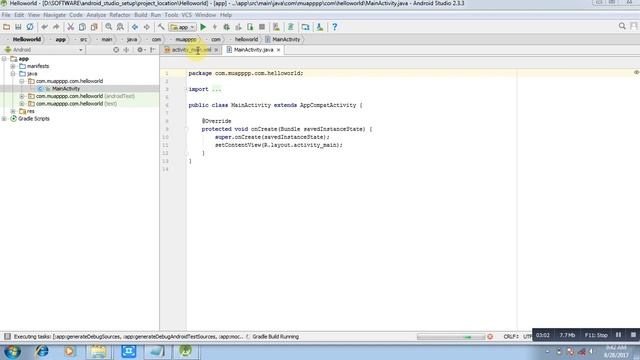
Task: Click the Undo arrow icon
Action: click(44, 27)
